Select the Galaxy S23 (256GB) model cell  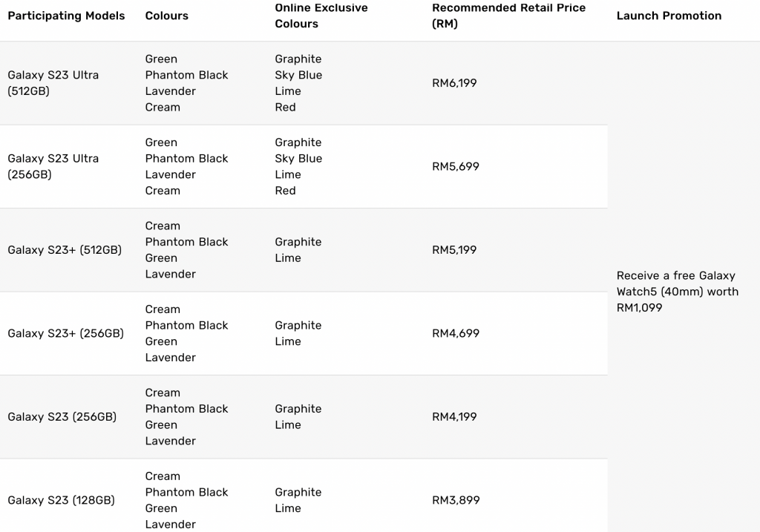click(x=62, y=417)
